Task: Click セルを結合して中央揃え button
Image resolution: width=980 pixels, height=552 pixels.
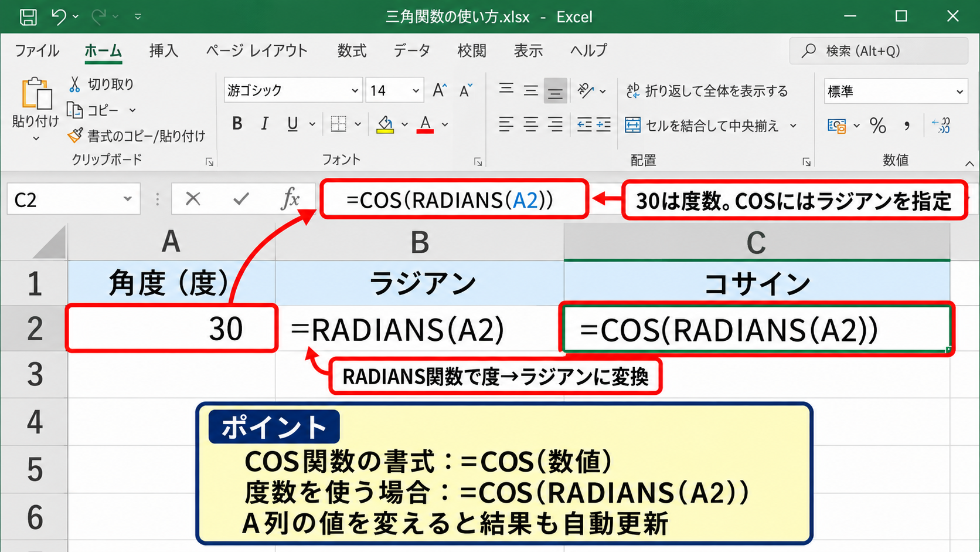Action: (702, 126)
